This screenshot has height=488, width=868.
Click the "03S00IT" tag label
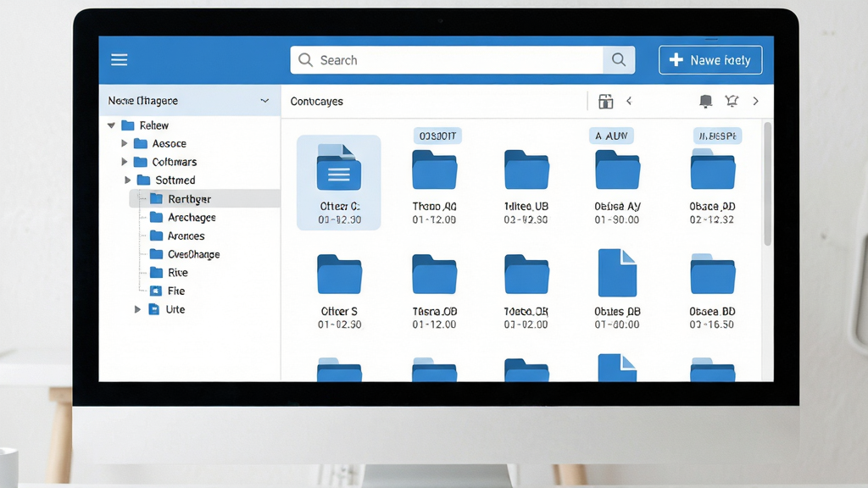(437, 136)
